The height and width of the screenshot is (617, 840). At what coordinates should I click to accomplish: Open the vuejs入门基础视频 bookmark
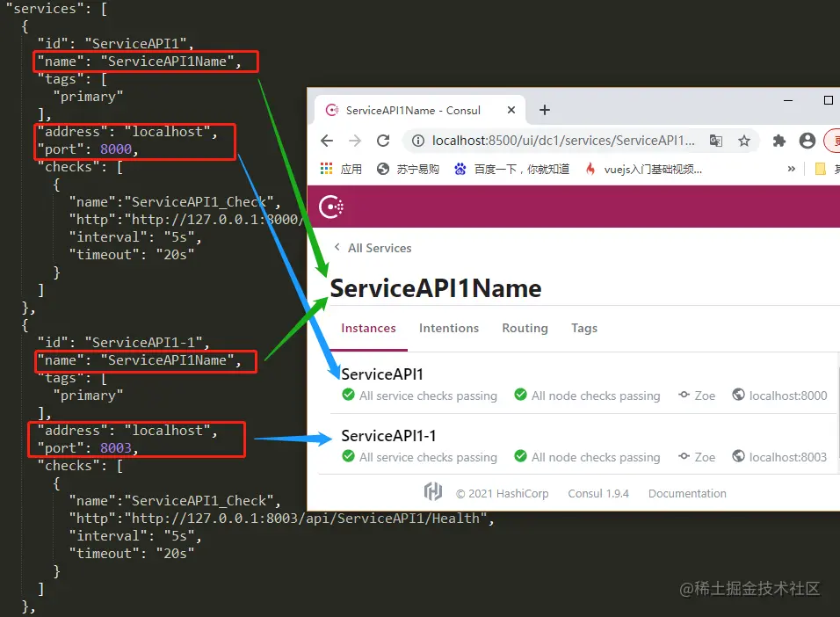[x=644, y=169]
